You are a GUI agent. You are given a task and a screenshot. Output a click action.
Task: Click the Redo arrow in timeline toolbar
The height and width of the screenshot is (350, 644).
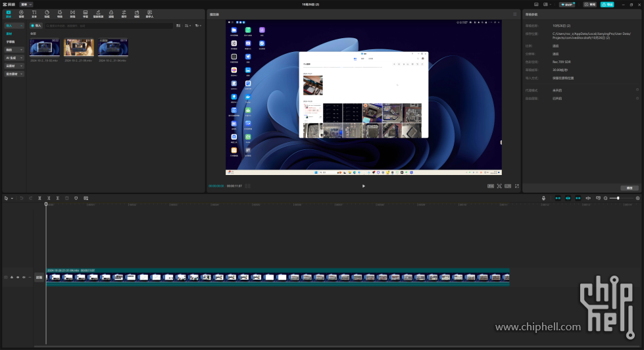pos(30,198)
